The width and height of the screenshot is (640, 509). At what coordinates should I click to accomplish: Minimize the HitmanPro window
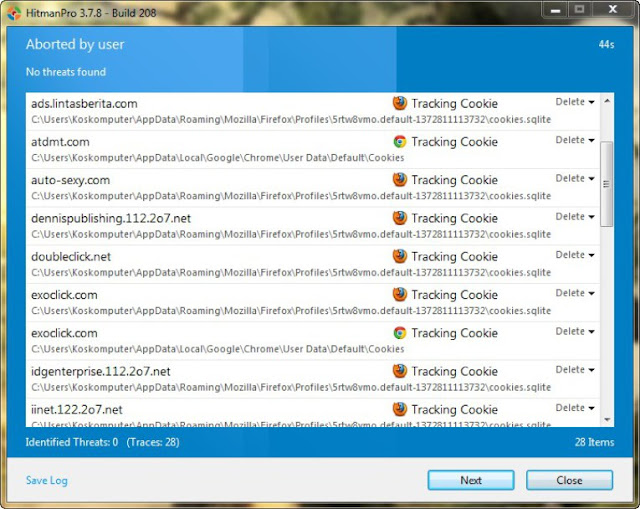pyautogui.click(x=555, y=10)
